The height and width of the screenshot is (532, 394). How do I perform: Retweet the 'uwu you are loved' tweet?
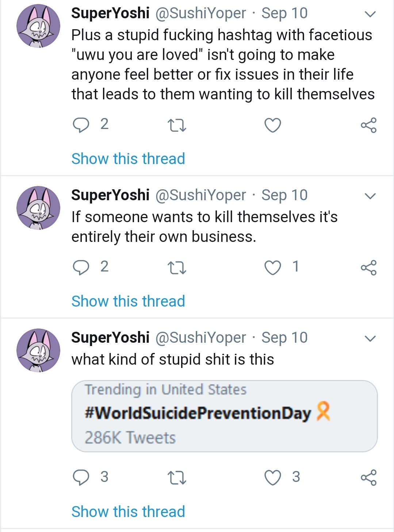point(177,125)
